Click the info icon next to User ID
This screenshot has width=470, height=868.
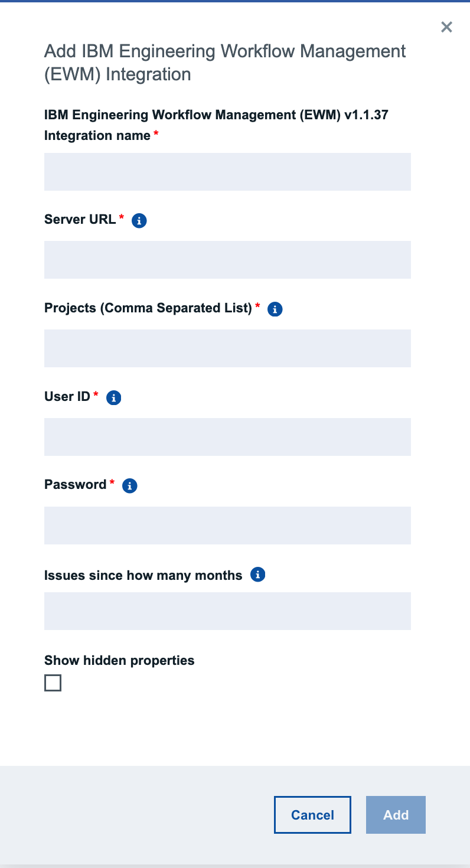(x=114, y=398)
